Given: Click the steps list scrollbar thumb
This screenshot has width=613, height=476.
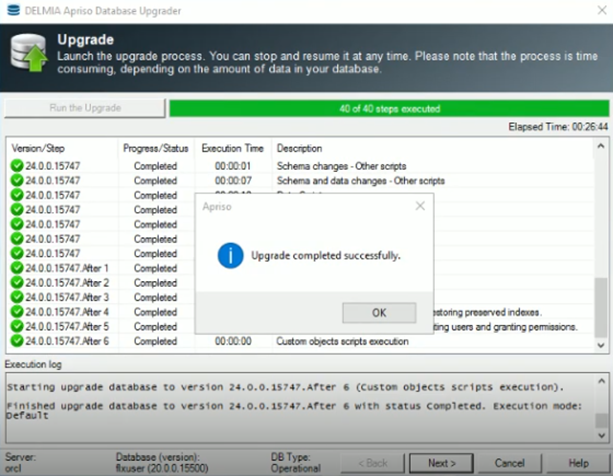Looking at the screenshot, I should (601, 307).
